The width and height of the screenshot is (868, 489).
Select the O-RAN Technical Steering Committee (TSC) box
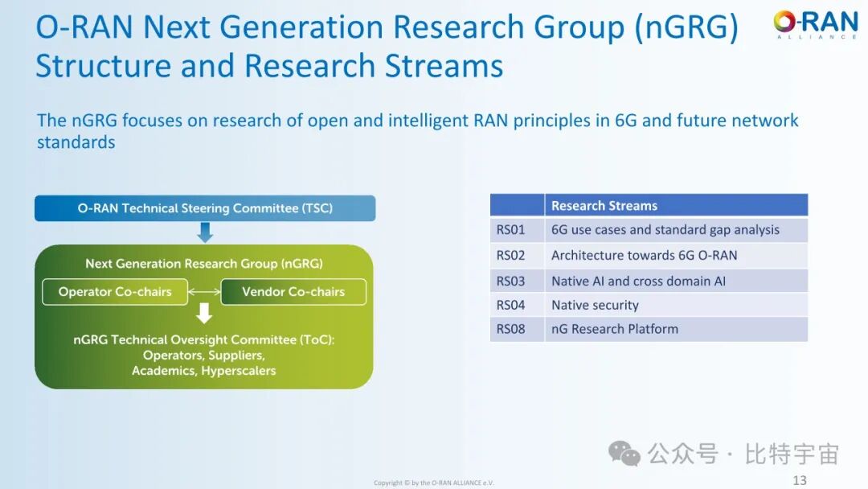[205, 208]
